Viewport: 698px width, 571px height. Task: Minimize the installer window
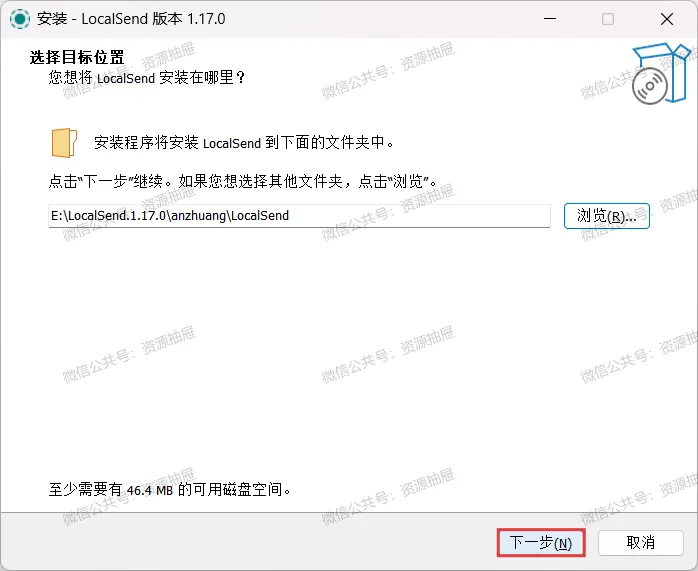[x=550, y=19]
